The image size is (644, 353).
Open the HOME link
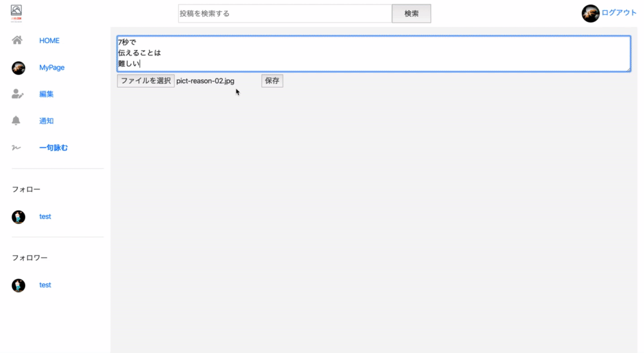click(50, 41)
